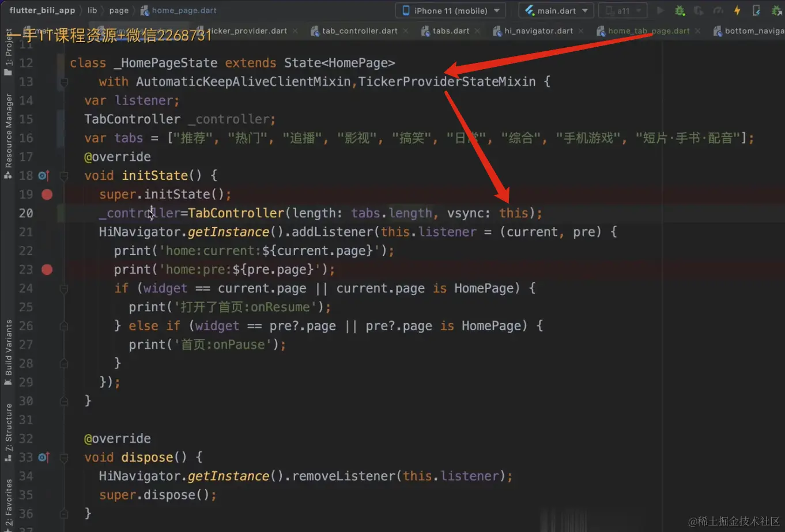785x532 pixels.
Task: Click override gutter icon on dispose line
Action: (x=44, y=457)
